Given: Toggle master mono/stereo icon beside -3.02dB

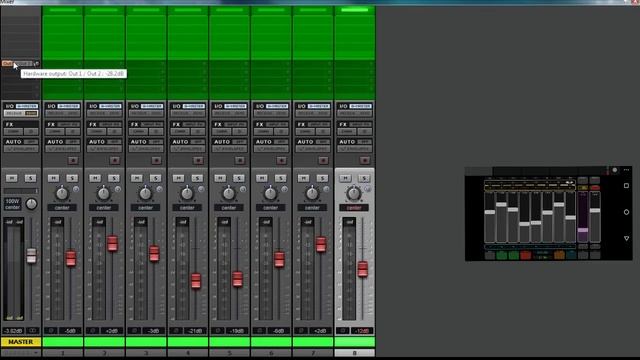Looking at the screenshot, I should (33, 331).
